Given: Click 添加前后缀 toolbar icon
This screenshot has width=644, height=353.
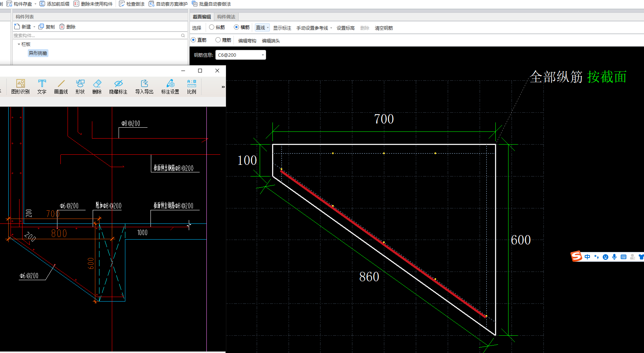Looking at the screenshot, I should tap(42, 4).
